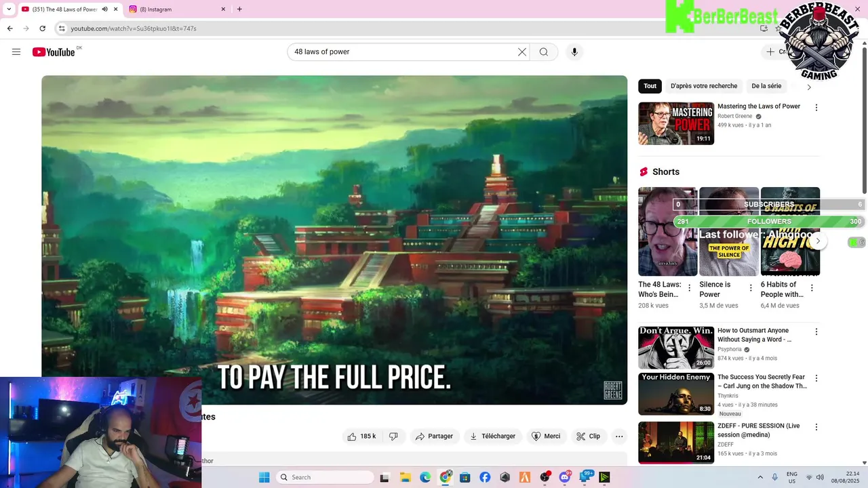
Task: Dislike the video with the thumbs-down
Action: pyautogui.click(x=393, y=436)
